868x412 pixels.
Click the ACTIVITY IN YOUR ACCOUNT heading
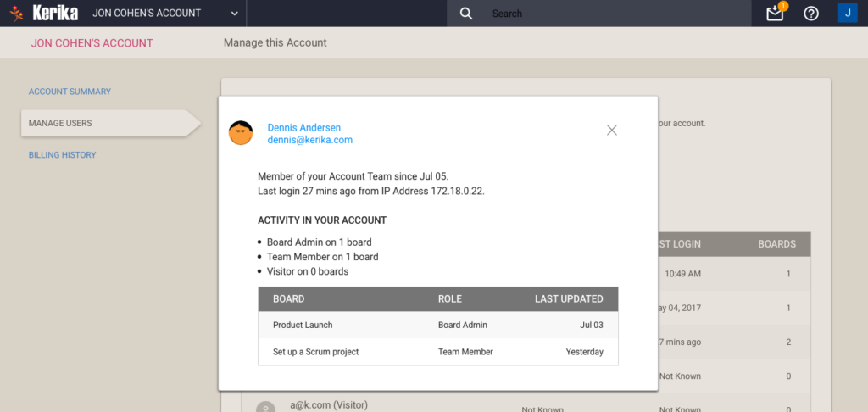[322, 220]
